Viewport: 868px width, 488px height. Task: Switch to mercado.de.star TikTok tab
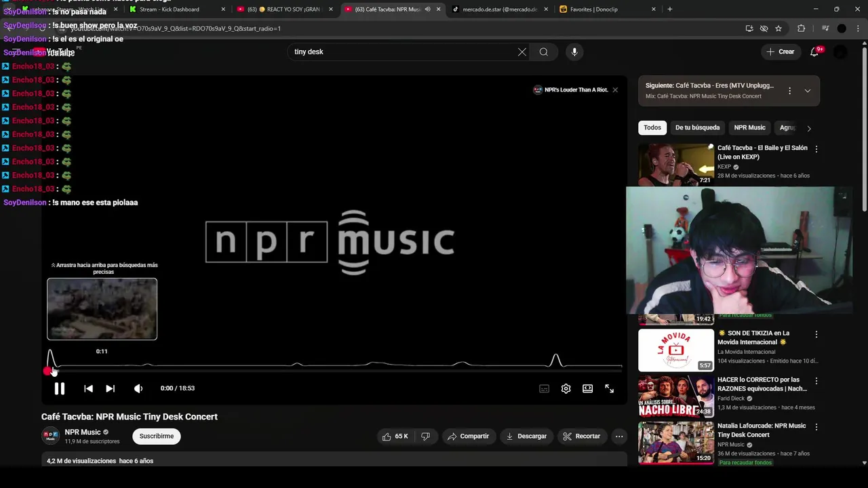[x=500, y=9]
